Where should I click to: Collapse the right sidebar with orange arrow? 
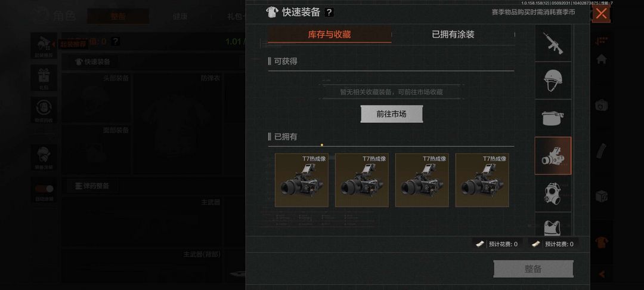[x=602, y=274]
